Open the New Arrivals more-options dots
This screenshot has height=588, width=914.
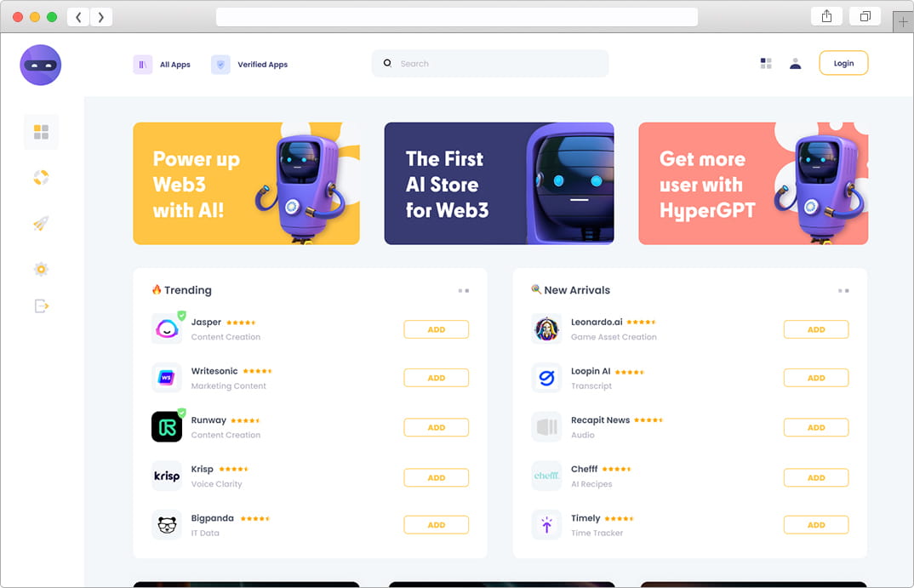[x=843, y=290]
